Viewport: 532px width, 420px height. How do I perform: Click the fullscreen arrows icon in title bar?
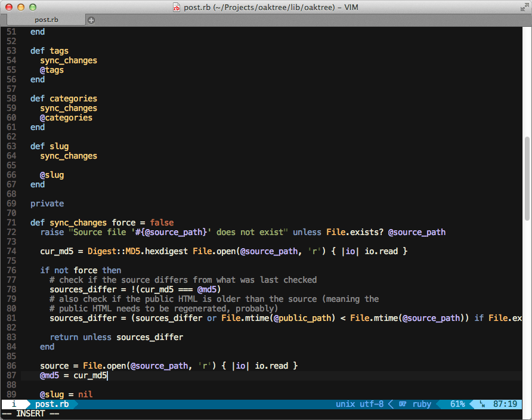pyautogui.click(x=524, y=7)
